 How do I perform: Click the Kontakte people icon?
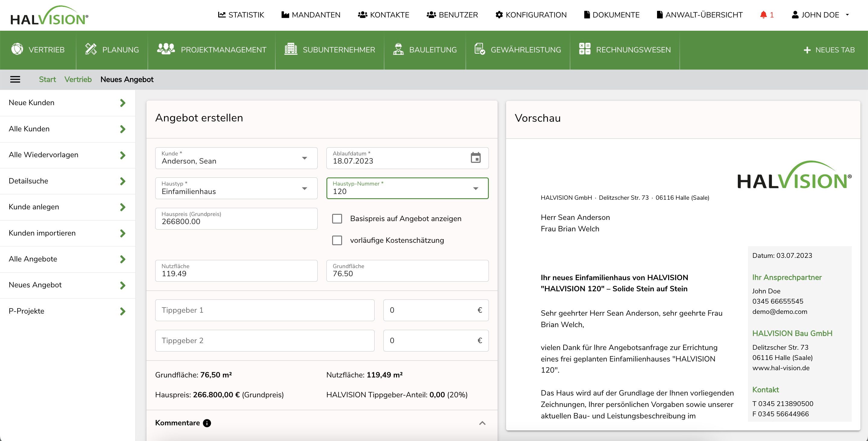[363, 15]
